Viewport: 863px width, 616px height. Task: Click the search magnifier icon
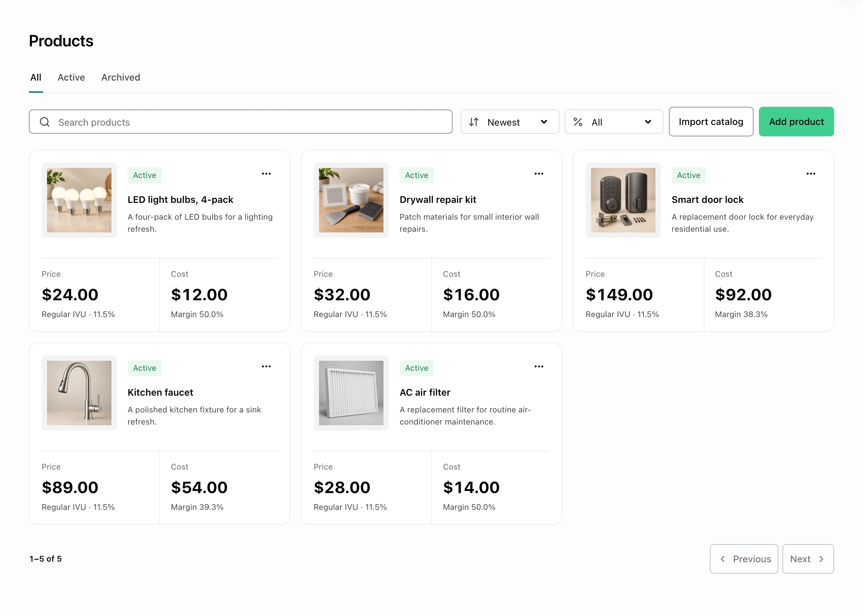[x=45, y=122]
